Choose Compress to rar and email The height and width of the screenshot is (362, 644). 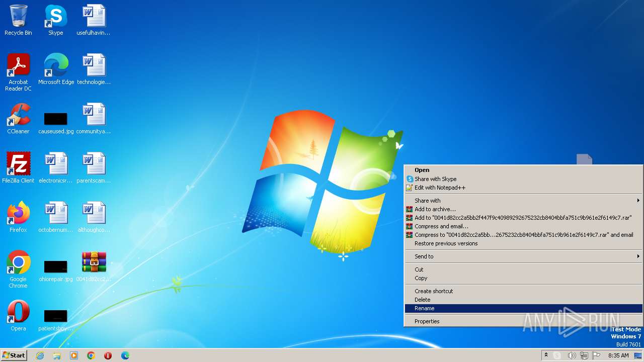pos(523,235)
